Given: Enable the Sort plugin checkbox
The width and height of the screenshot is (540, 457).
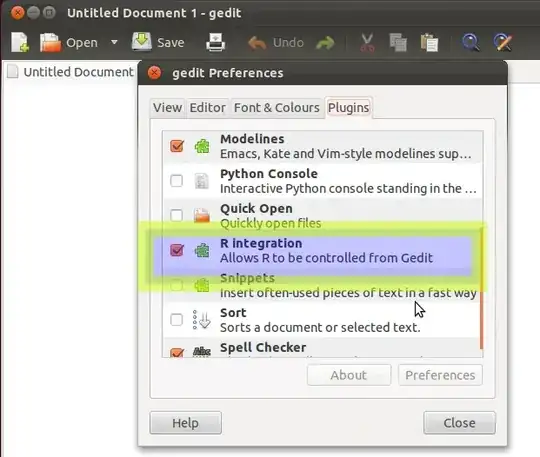Looking at the screenshot, I should (177, 319).
